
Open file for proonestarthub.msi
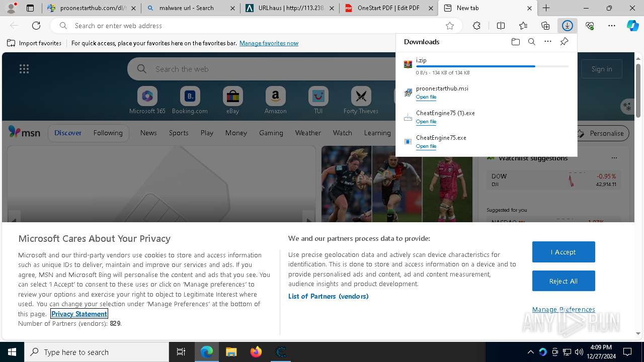(x=426, y=97)
